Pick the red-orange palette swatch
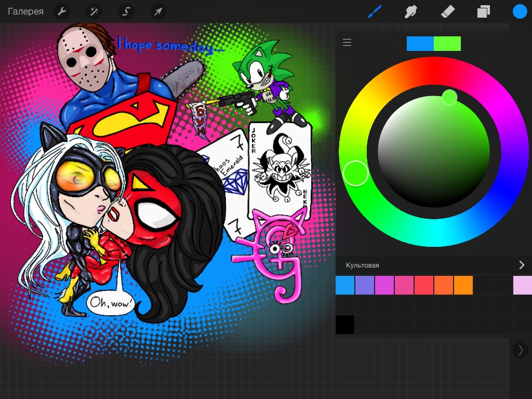The height and width of the screenshot is (399, 532). (x=444, y=285)
